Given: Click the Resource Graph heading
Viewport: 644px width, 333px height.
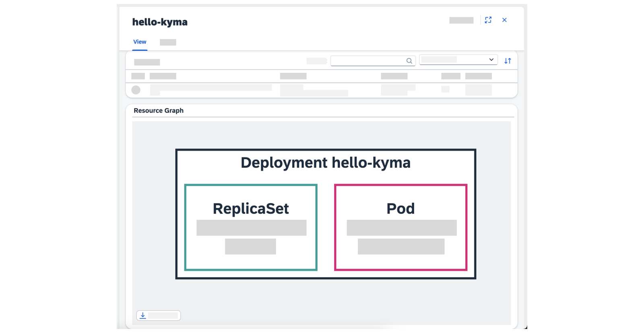Looking at the screenshot, I should pos(159,111).
